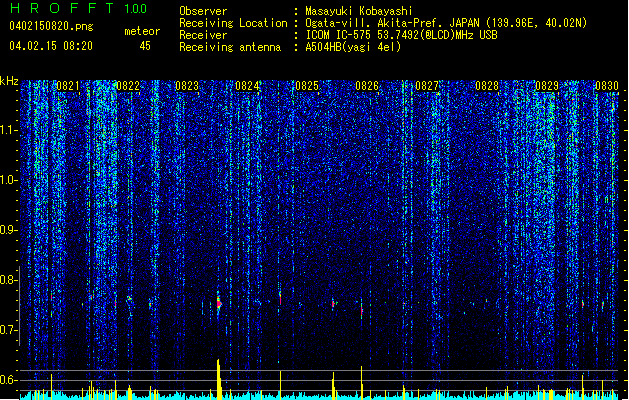Click the 0.7 kHz axis tick label

pyautogui.click(x=9, y=330)
